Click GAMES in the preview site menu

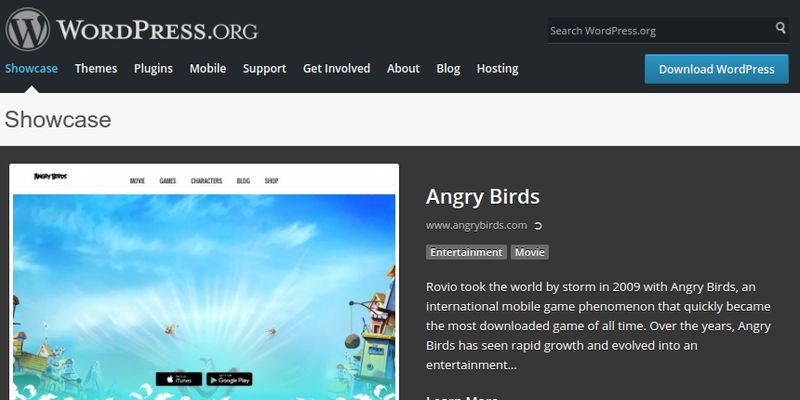click(x=168, y=181)
